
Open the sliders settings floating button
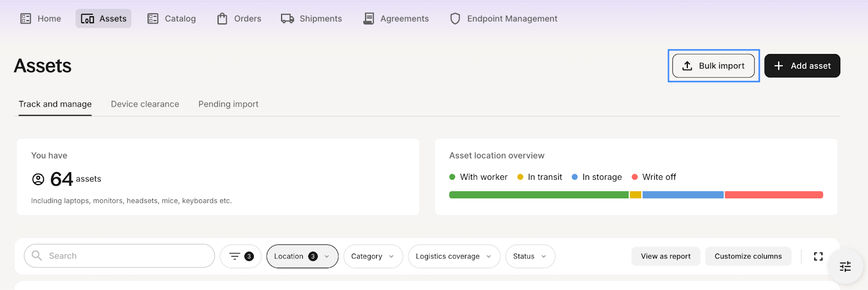845,266
